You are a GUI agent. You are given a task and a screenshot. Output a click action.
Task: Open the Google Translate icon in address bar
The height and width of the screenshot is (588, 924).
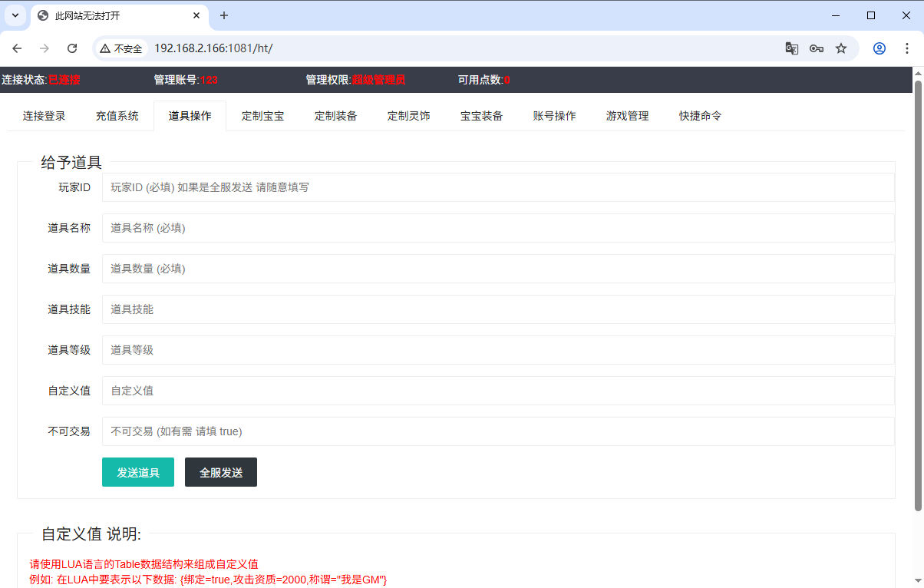[x=792, y=48]
